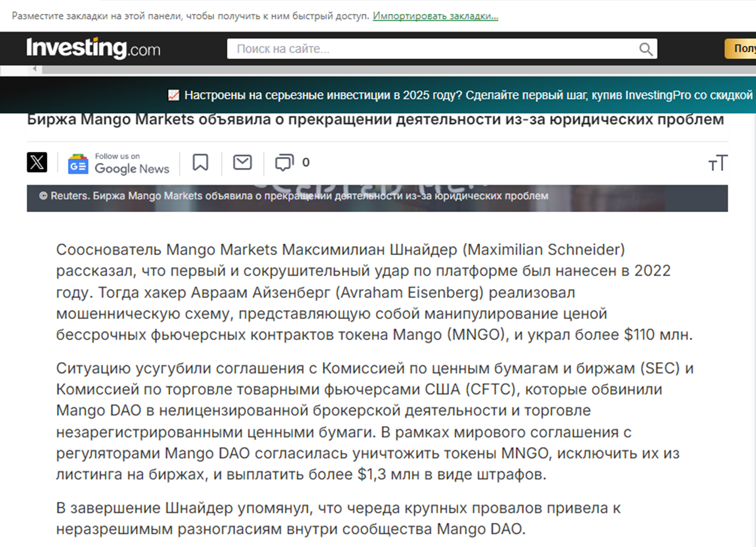Click the chart icon in promo banner
The width and height of the screenshot is (756, 547).
click(174, 95)
